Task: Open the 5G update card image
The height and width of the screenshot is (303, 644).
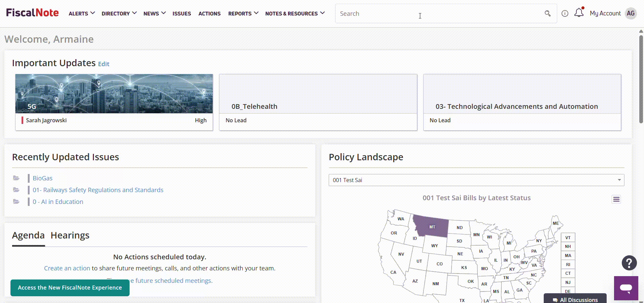Action: [114, 94]
